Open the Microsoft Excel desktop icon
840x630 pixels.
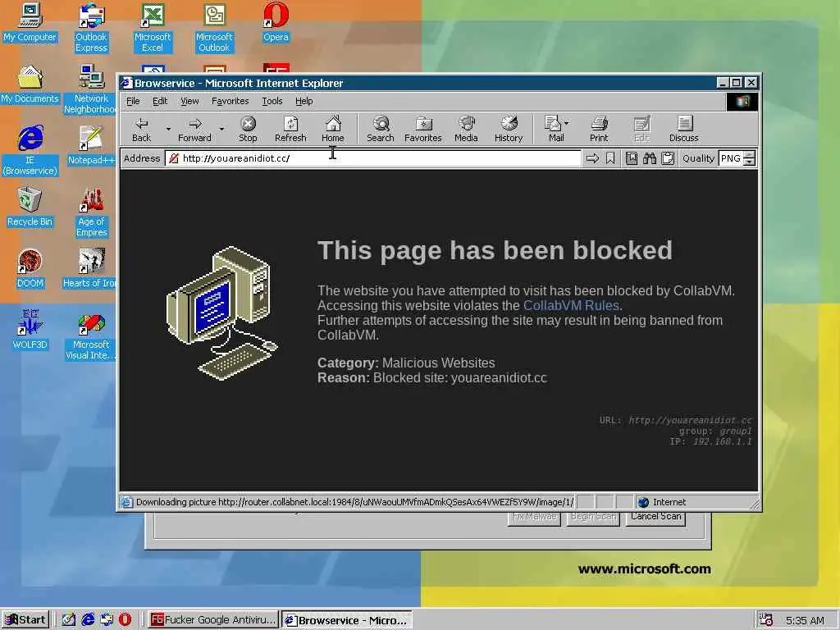pos(153,27)
